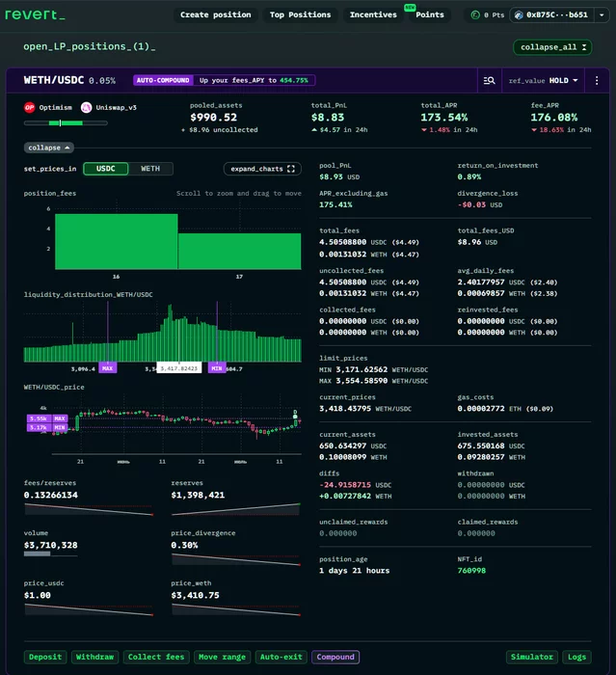Image resolution: width=616 pixels, height=675 pixels.
Task: Open the ref_value HOLD dropdown
Action: click(544, 80)
